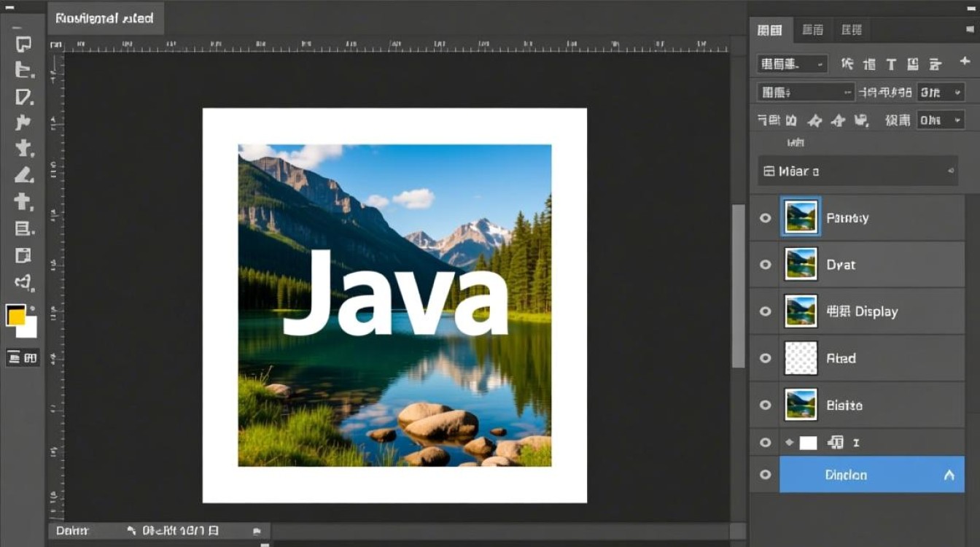Click the screen mode icons below color swatches
980x547 pixels.
tap(22, 357)
